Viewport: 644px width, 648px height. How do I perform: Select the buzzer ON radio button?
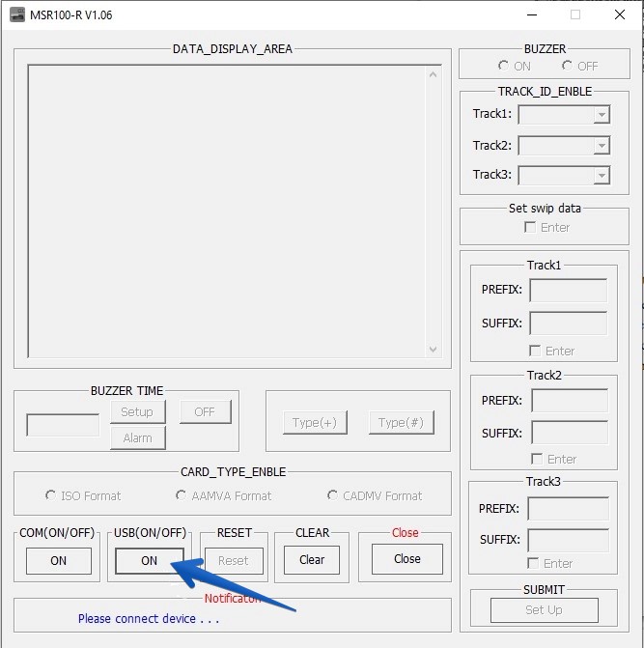point(504,66)
